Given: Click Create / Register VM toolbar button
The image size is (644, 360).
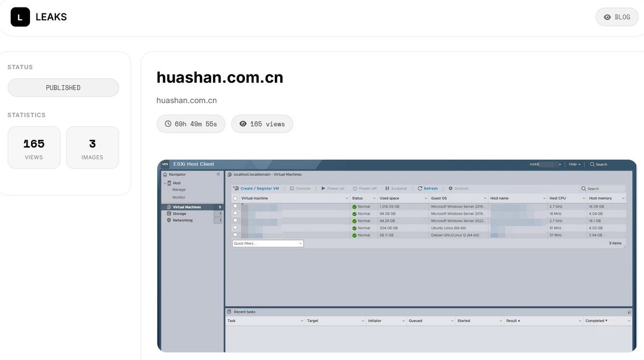Looking at the screenshot, I should click(x=256, y=188).
